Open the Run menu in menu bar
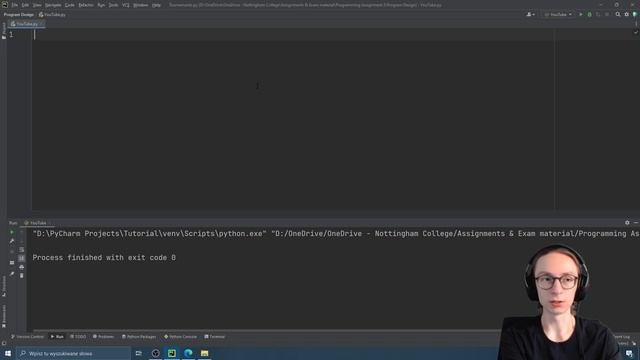 click(x=101, y=5)
